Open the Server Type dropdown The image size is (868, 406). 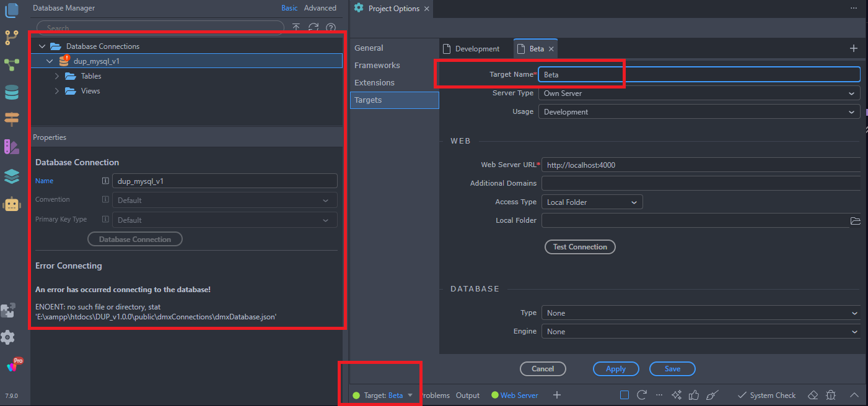click(x=699, y=93)
